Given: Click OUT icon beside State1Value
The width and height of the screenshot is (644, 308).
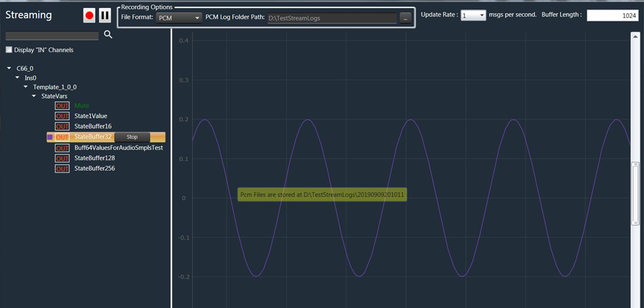Looking at the screenshot, I should [x=62, y=116].
